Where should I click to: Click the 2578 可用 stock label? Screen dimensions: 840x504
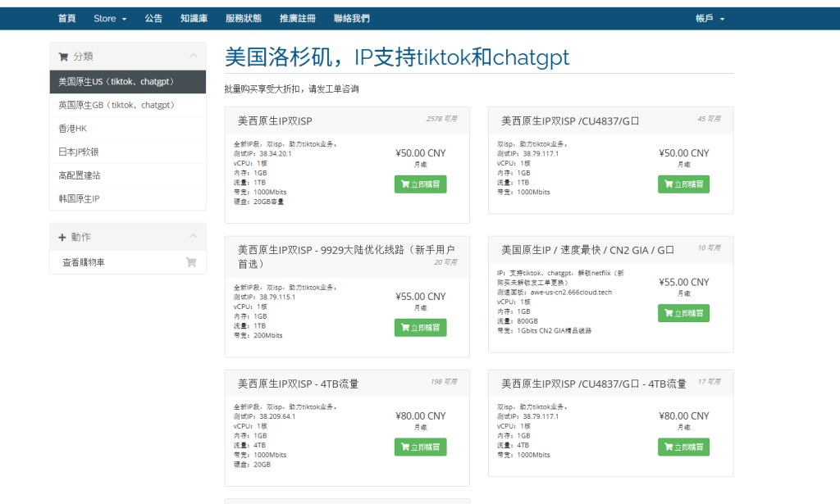click(x=442, y=119)
